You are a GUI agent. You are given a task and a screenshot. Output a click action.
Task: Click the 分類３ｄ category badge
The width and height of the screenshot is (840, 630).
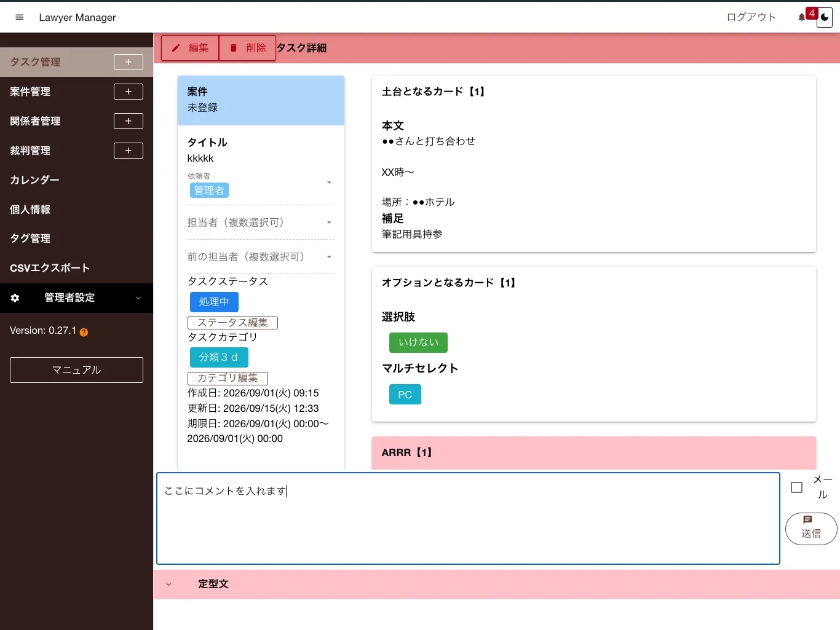click(x=219, y=357)
